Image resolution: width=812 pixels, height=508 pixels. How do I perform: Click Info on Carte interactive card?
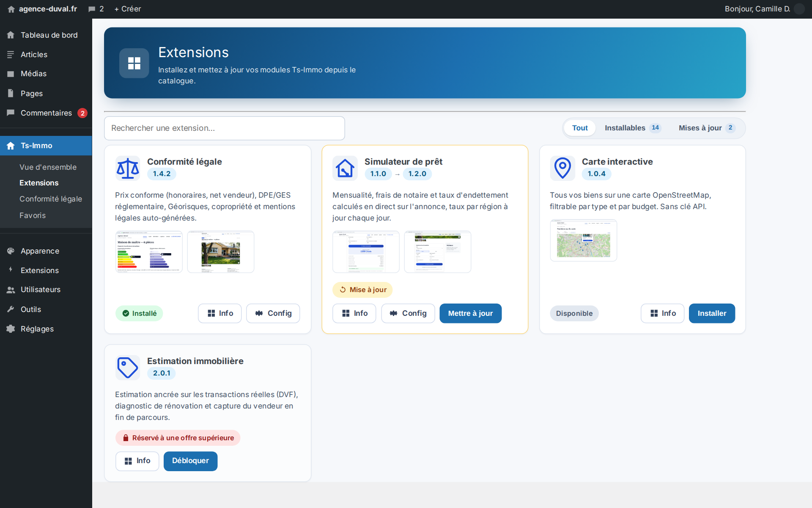coord(663,313)
